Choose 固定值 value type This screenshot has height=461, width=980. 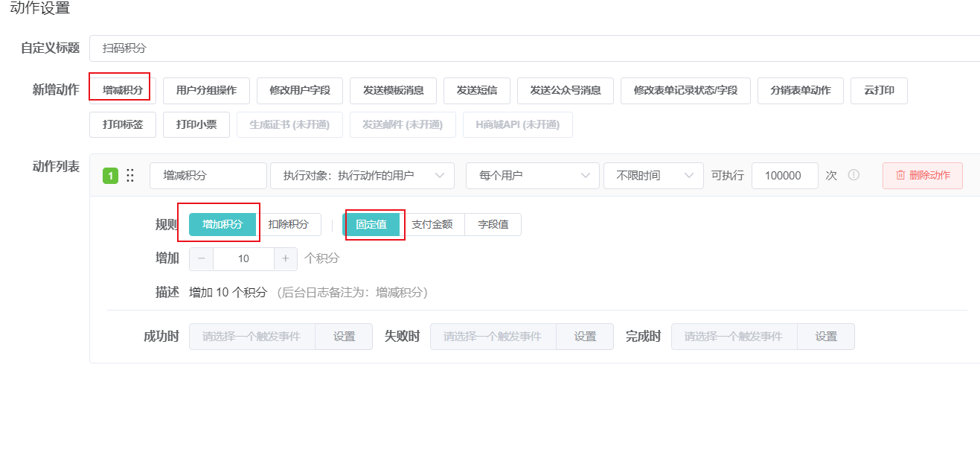coord(371,224)
